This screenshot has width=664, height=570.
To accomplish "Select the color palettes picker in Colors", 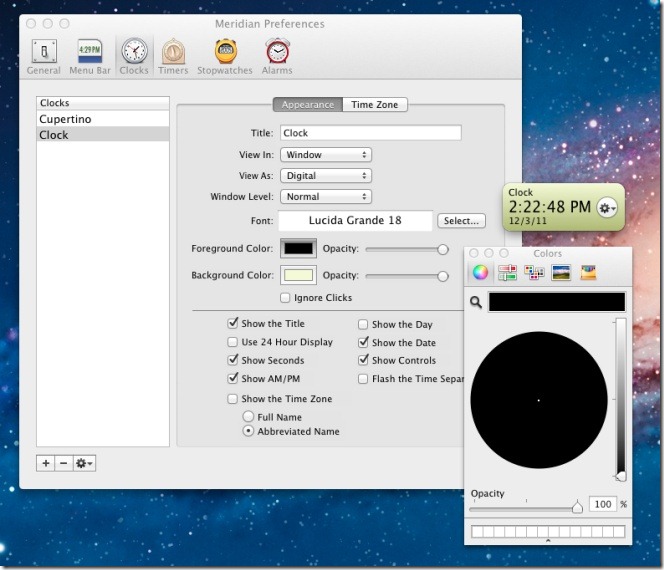I will click(x=534, y=272).
